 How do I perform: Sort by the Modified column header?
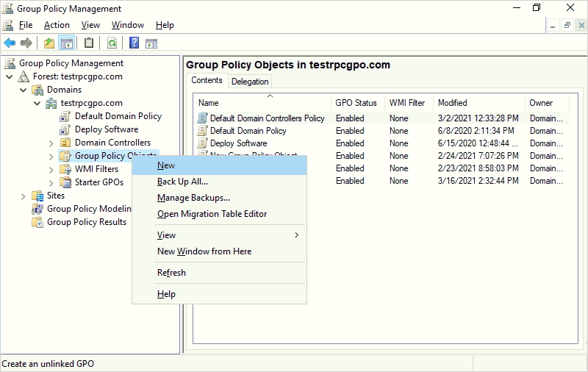point(453,103)
